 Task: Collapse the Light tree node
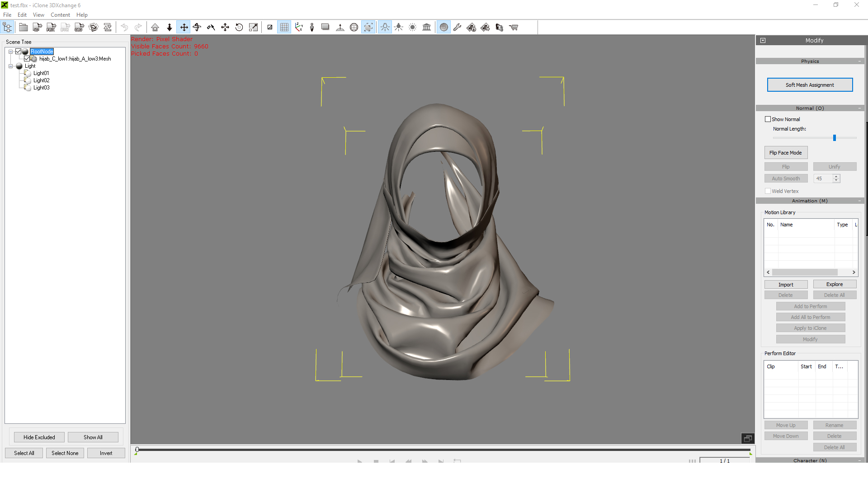point(10,66)
